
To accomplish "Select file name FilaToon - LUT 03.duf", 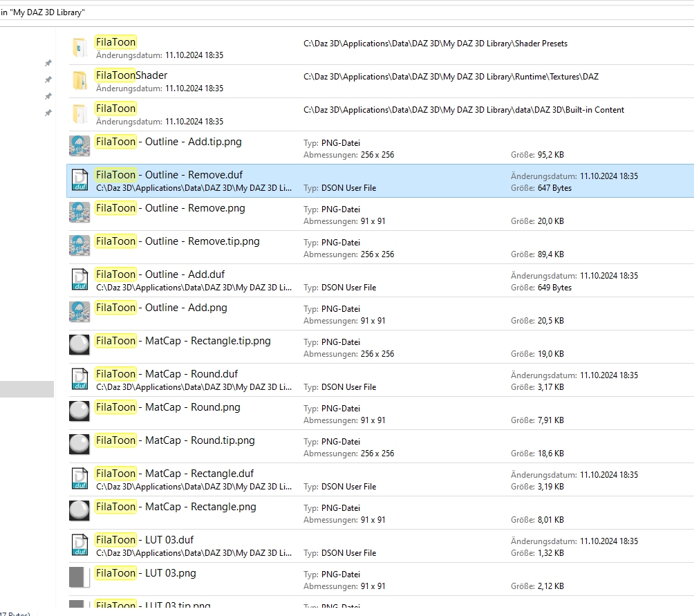I will [144, 540].
